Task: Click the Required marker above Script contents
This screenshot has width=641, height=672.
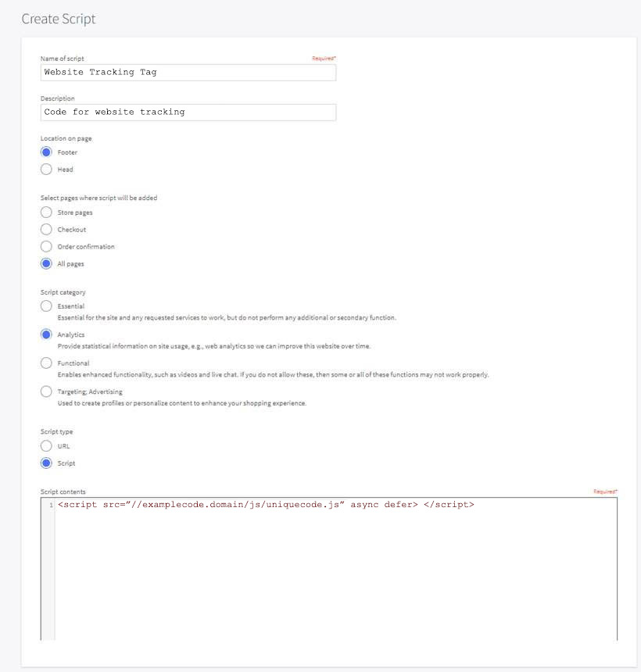Action: point(605,491)
